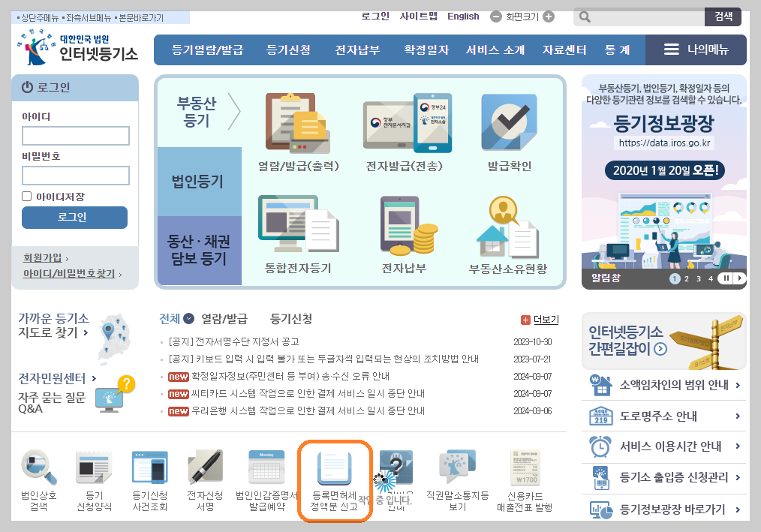Increase screen size with plus icon
Screen dimensions: 761x532
(x=549, y=17)
